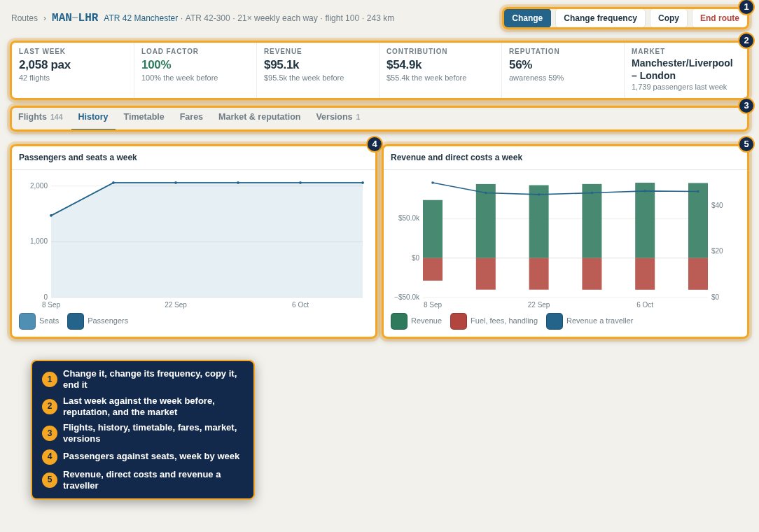Copy this route with the Copy button

click(x=669, y=18)
